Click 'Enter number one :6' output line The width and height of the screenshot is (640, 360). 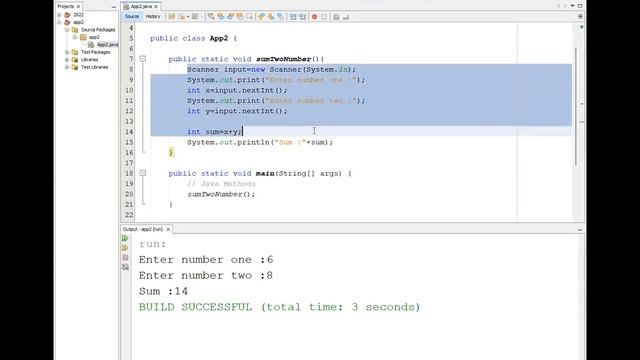tap(206, 260)
